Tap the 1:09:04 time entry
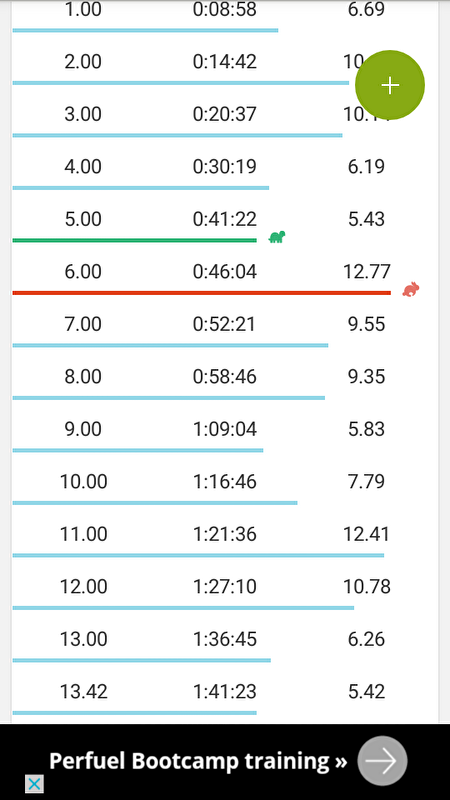The image size is (450, 800). pos(224,429)
